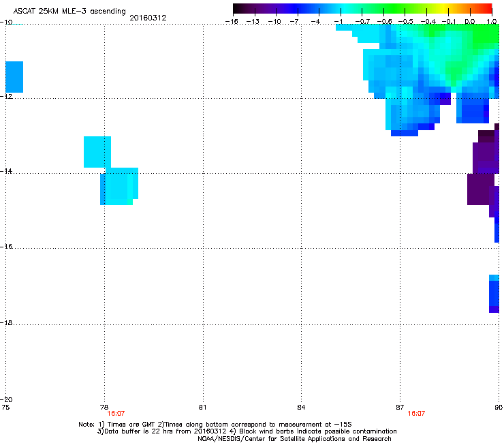Click the 0.0 value on color scale
The width and height of the screenshot is (504, 443).
pyautogui.click(x=470, y=22)
